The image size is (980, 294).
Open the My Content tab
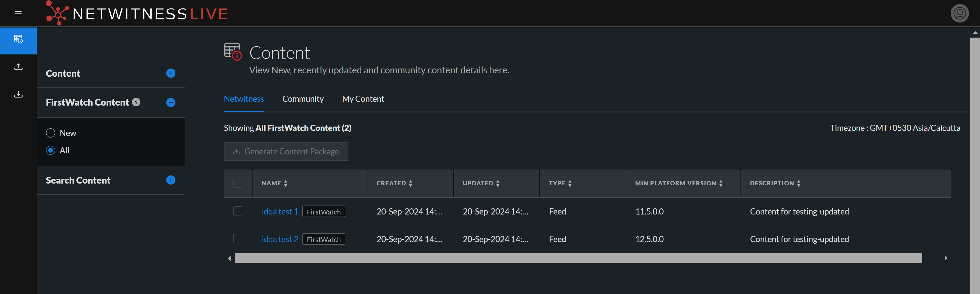(x=363, y=99)
